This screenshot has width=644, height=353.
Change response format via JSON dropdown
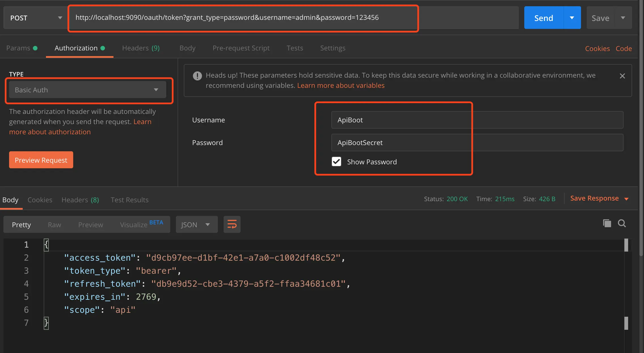pos(196,224)
